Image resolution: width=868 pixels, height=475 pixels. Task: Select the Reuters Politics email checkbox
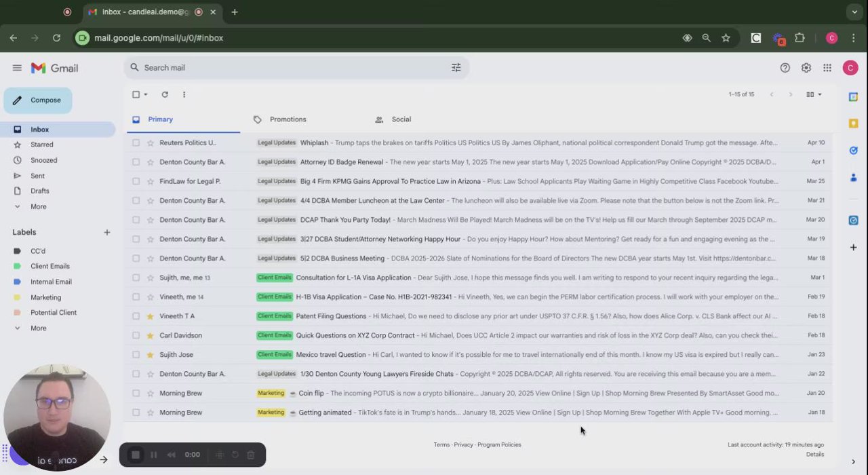pyautogui.click(x=136, y=142)
